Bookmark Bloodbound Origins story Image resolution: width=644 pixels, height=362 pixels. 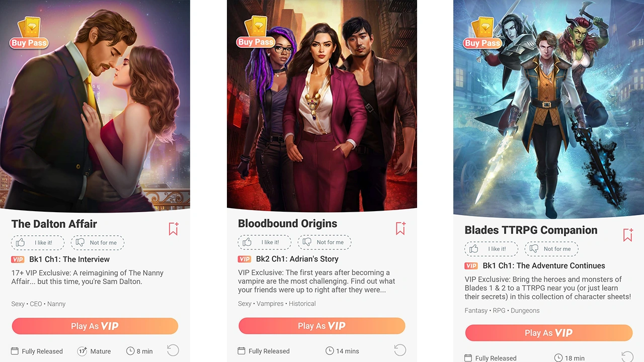(400, 228)
